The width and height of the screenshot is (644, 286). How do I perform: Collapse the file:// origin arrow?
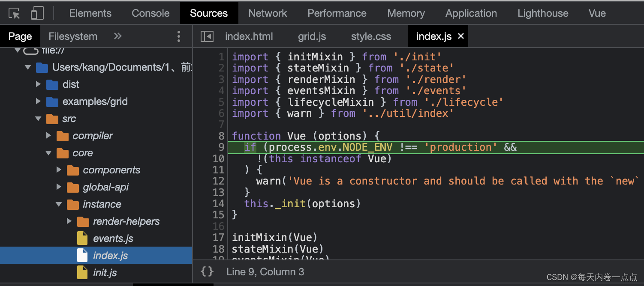point(18,51)
